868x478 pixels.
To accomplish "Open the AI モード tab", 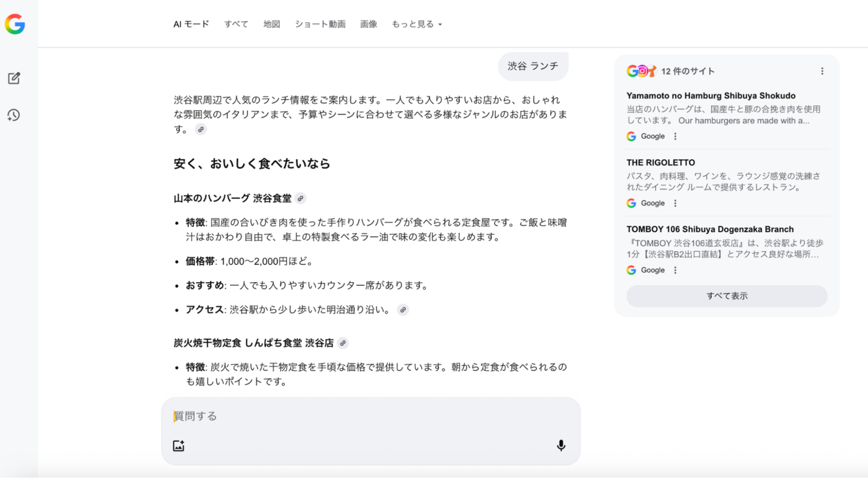I will (191, 24).
